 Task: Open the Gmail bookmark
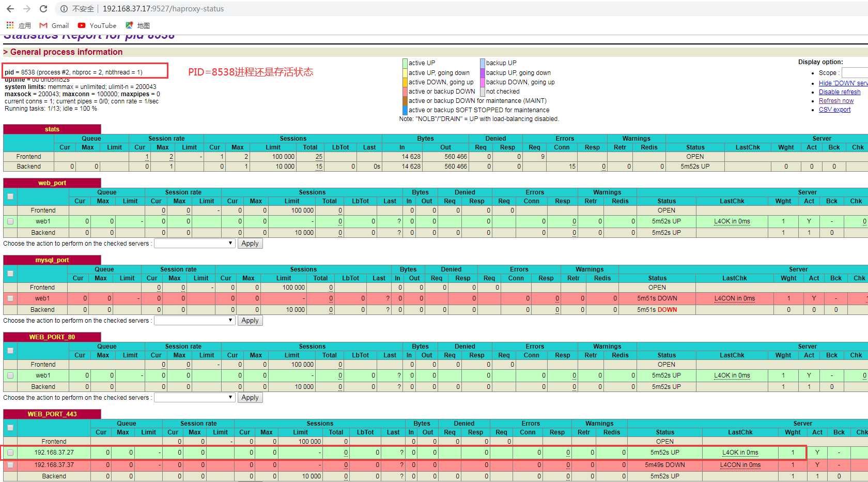tap(54, 25)
